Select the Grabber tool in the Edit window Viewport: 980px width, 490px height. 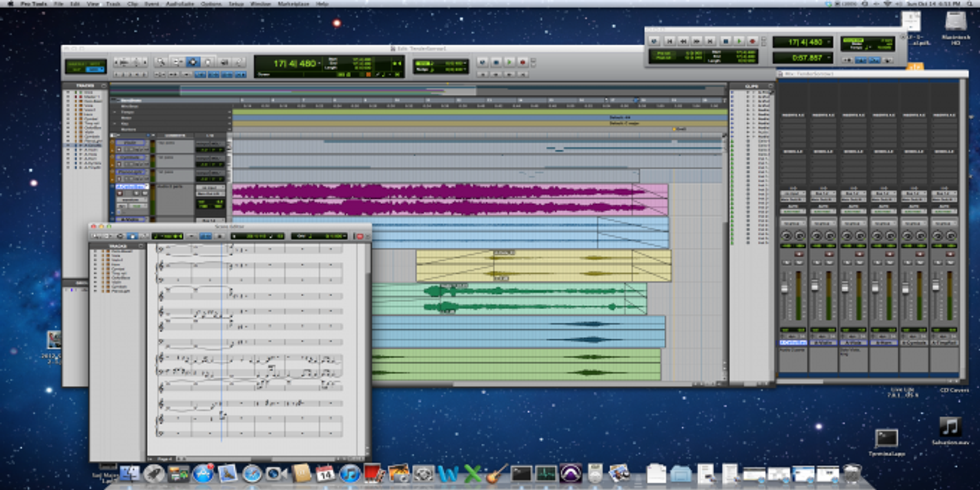tap(207, 62)
